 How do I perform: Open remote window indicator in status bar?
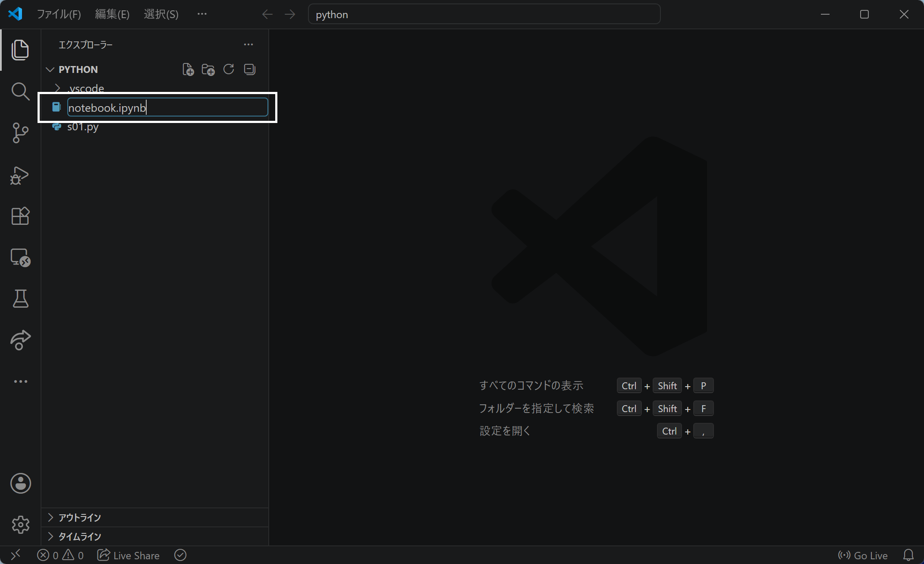pos(16,555)
